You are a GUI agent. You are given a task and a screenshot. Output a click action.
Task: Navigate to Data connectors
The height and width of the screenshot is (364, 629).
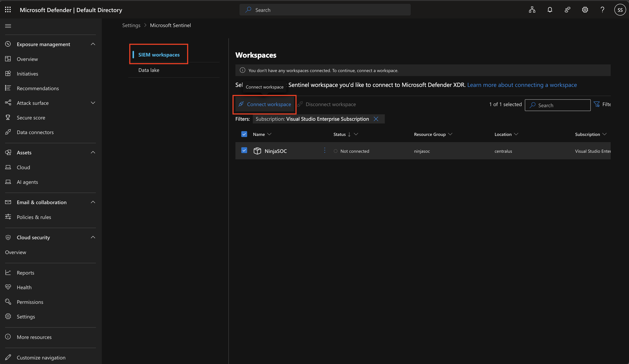[x=35, y=132]
